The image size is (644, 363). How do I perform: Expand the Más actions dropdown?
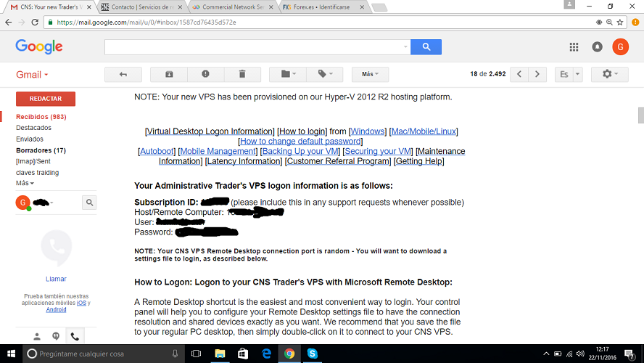pyautogui.click(x=370, y=74)
